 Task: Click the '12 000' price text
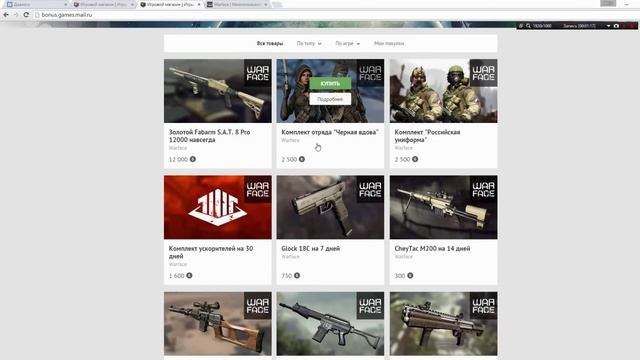[178, 160]
